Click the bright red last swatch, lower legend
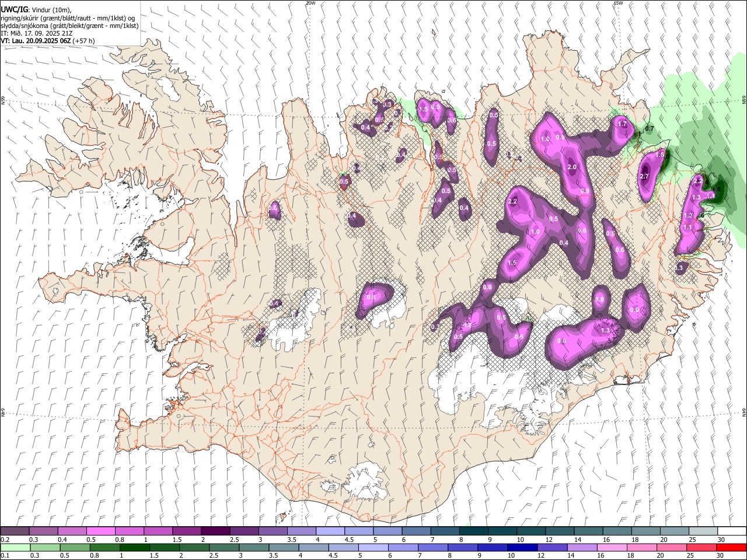747x560 pixels. tap(732, 547)
